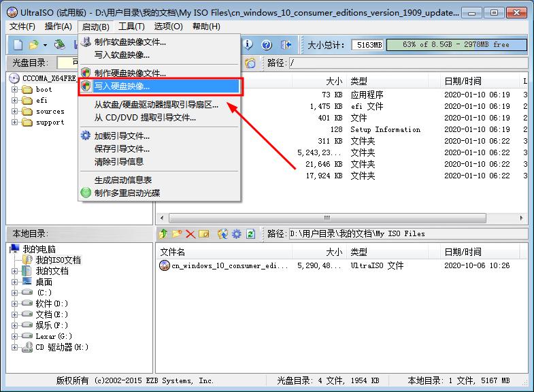The height and width of the screenshot is (392, 534).
Task: Click the local path field showing My ISO Files
Action: coord(408,233)
